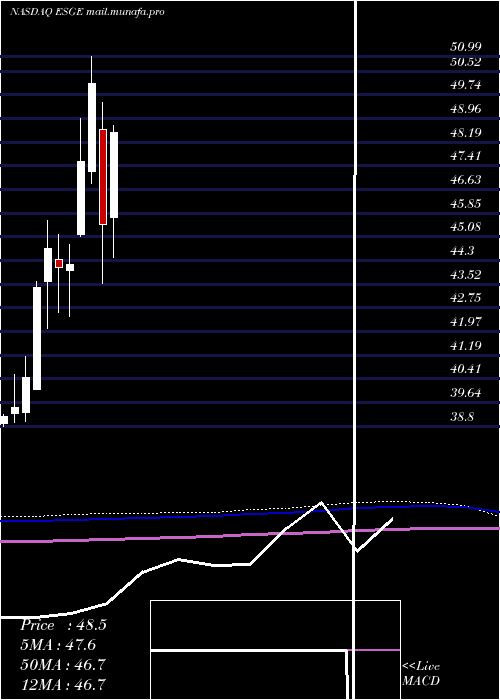The width and height of the screenshot is (500, 700).
Task: Click the tallest white candlestick reaching 50.52
Action: pyautogui.click(x=92, y=127)
